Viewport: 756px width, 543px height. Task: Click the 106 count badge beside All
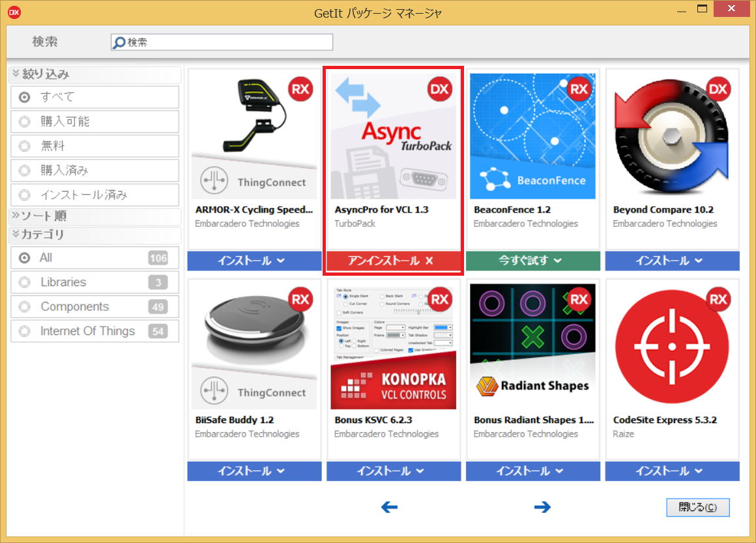coord(158,258)
